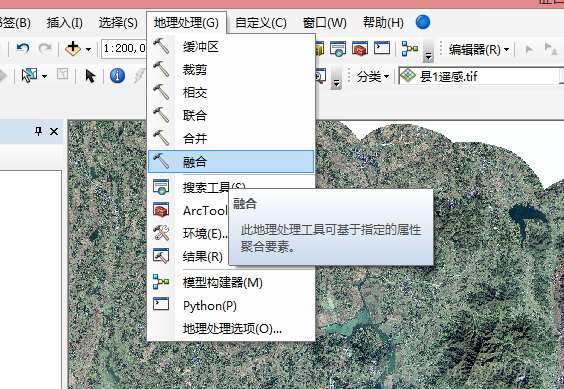The image size is (564, 389).
Task: Click the blue globe icon in menu bar
Action: click(x=423, y=22)
